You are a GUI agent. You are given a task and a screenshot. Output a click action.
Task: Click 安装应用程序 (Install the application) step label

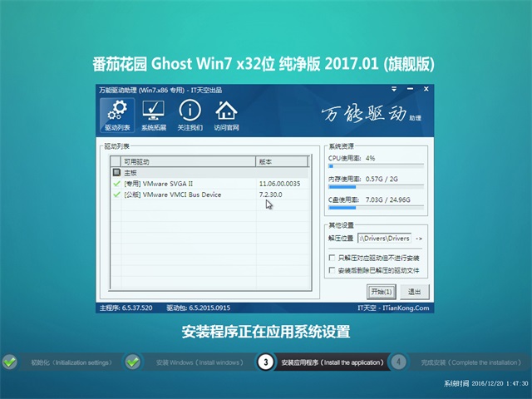pyautogui.click(x=332, y=362)
